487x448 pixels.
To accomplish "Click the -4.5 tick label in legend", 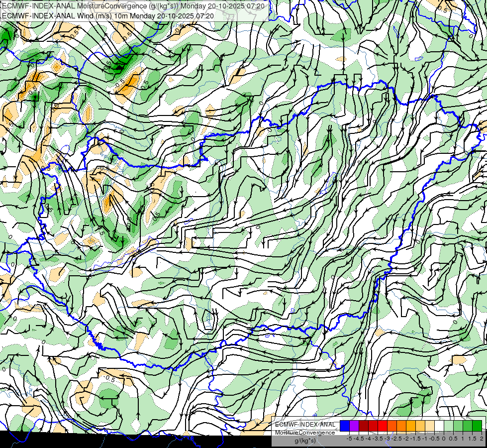I will (x=359, y=439).
